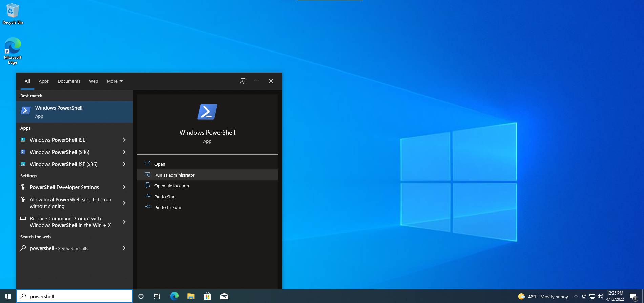Open the Recycle Bin desktop icon

(x=13, y=14)
